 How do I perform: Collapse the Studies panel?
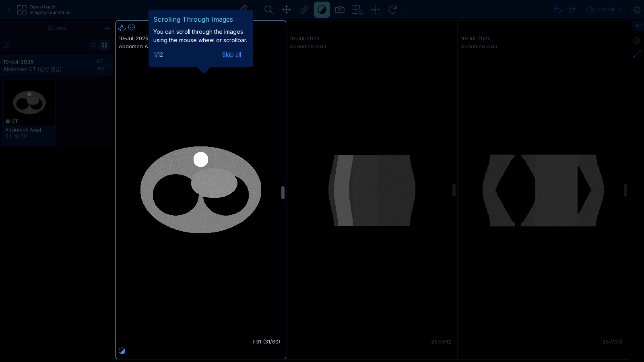coord(107,28)
